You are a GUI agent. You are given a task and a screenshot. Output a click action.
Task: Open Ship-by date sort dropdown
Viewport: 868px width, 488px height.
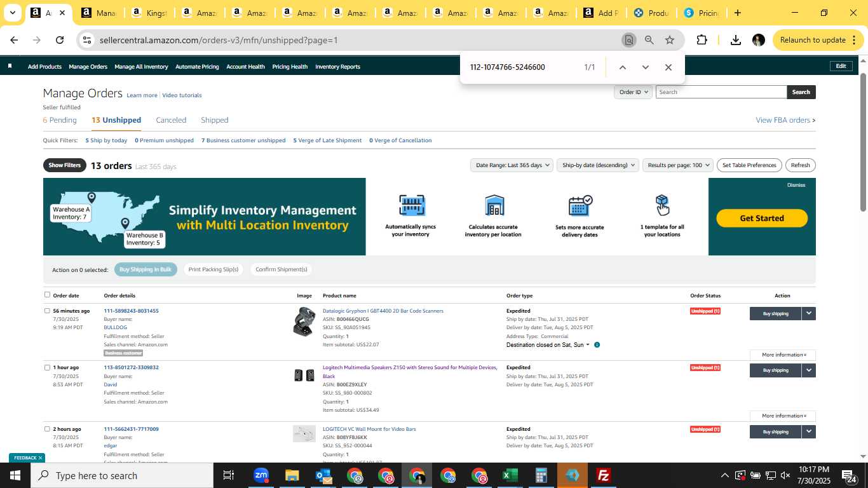pyautogui.click(x=599, y=165)
